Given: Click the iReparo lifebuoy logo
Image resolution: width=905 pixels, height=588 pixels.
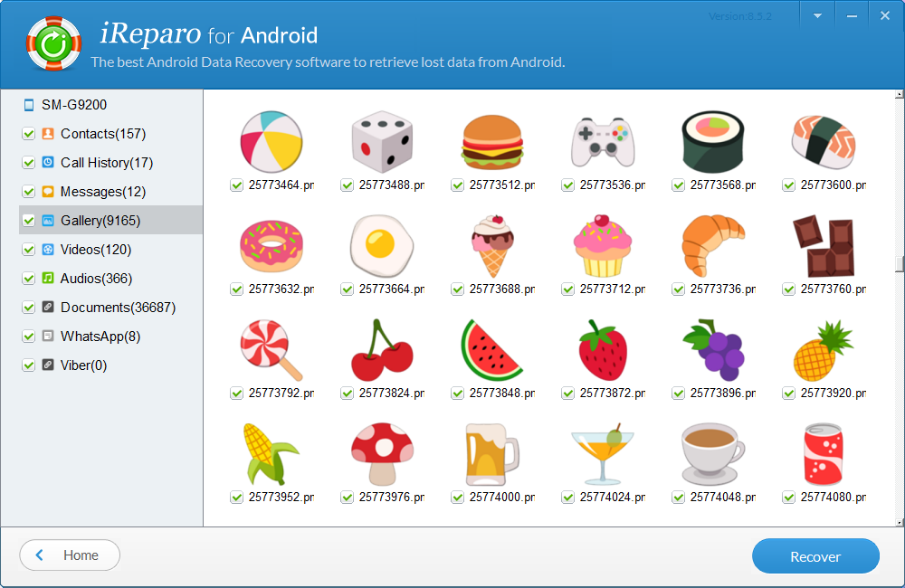Looking at the screenshot, I should click(x=53, y=43).
